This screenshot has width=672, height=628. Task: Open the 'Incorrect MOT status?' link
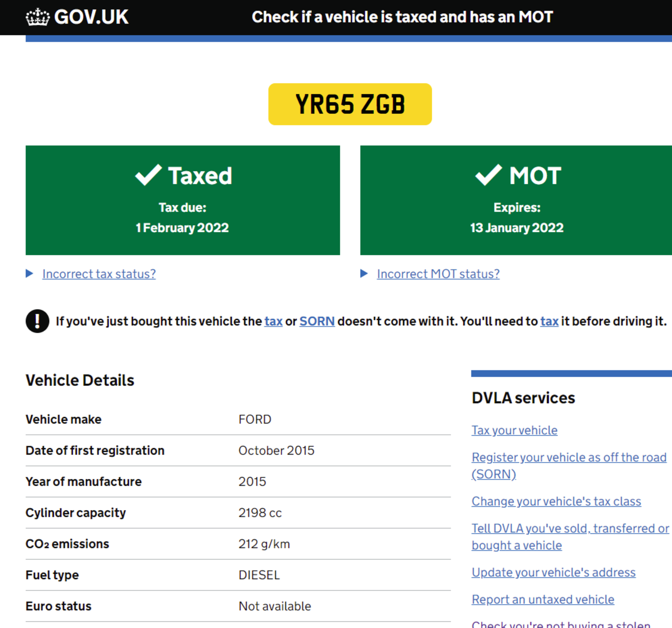click(x=438, y=274)
